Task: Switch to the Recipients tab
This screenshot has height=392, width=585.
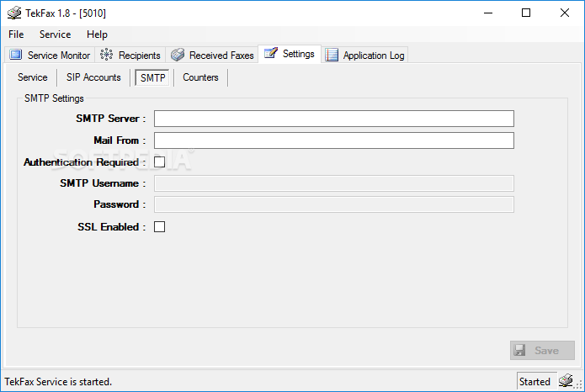Action: click(130, 56)
